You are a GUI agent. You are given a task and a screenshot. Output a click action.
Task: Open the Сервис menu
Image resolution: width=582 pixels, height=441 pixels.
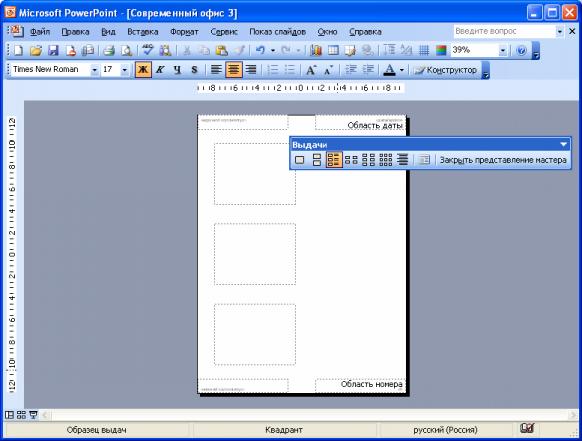[224, 32]
